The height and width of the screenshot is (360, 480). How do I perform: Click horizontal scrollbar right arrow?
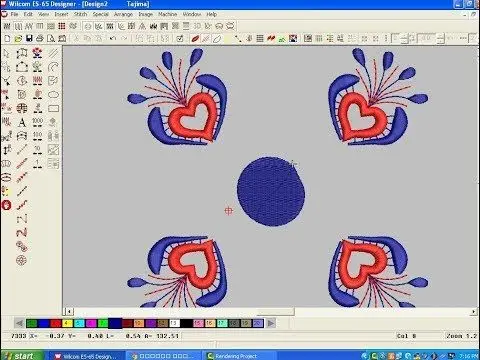(x=474, y=311)
